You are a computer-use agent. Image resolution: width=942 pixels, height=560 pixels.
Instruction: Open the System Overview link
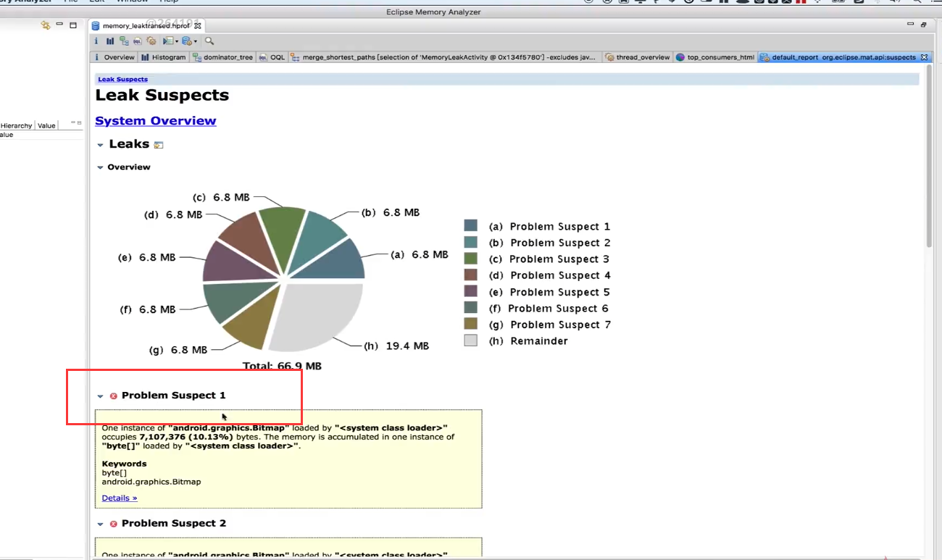(155, 120)
